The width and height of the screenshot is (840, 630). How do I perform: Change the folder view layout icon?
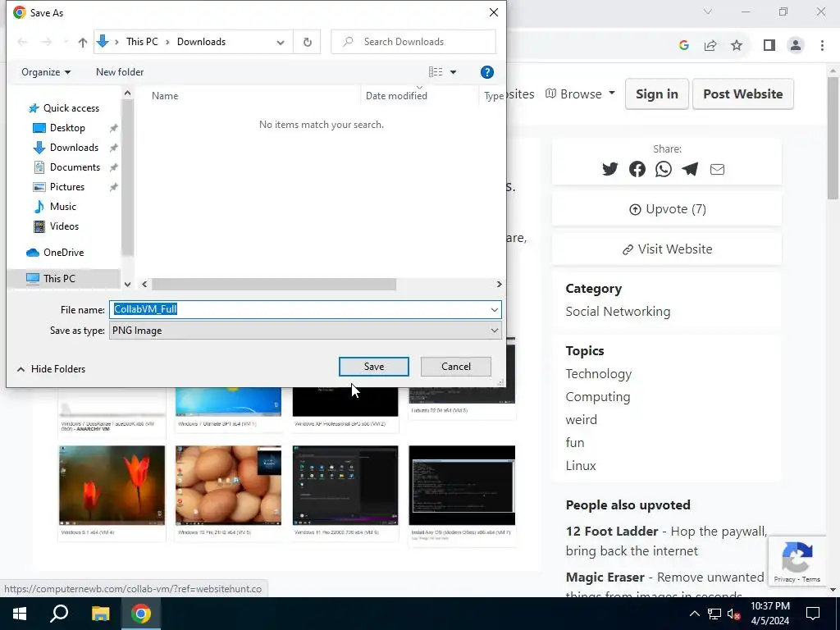(x=436, y=72)
